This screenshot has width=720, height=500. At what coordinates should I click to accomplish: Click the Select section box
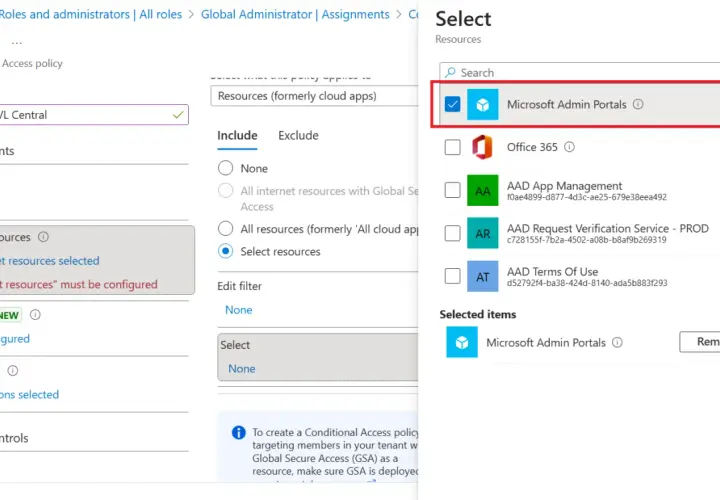[x=318, y=357]
